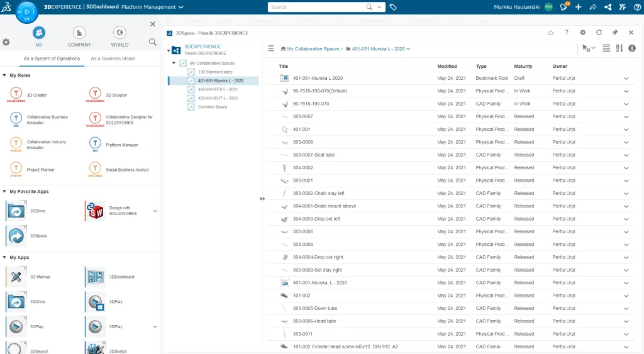Click the tag icon beside search

(x=393, y=7)
